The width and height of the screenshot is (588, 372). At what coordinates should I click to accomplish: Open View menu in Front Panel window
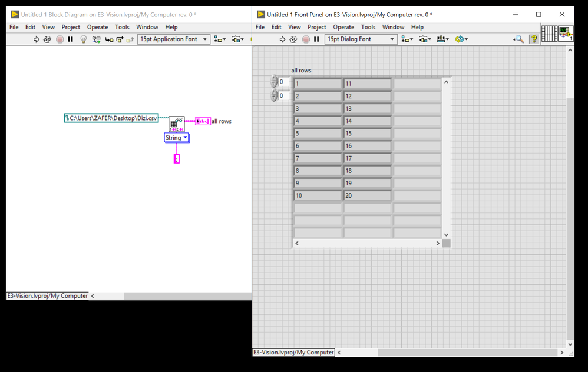coord(295,27)
